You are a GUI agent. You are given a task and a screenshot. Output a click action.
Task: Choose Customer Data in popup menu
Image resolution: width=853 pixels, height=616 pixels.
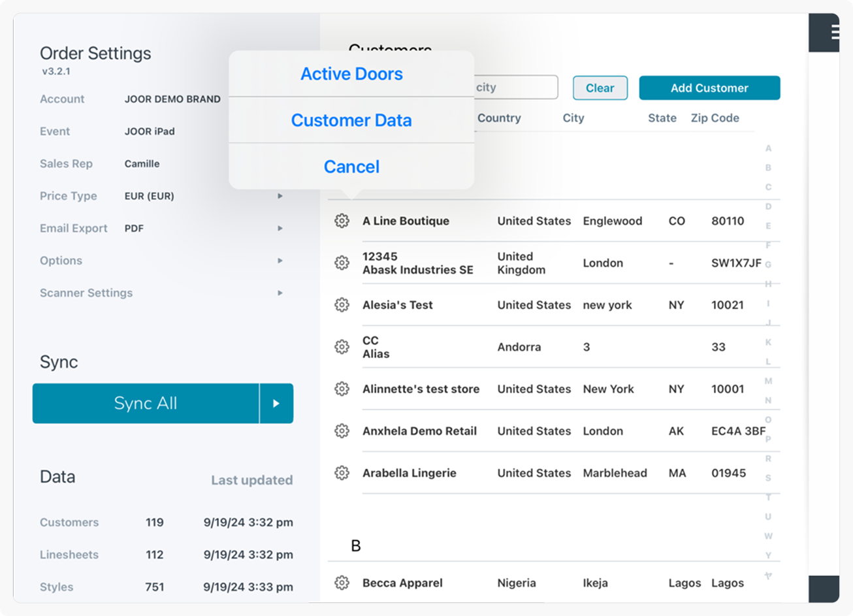pos(351,120)
